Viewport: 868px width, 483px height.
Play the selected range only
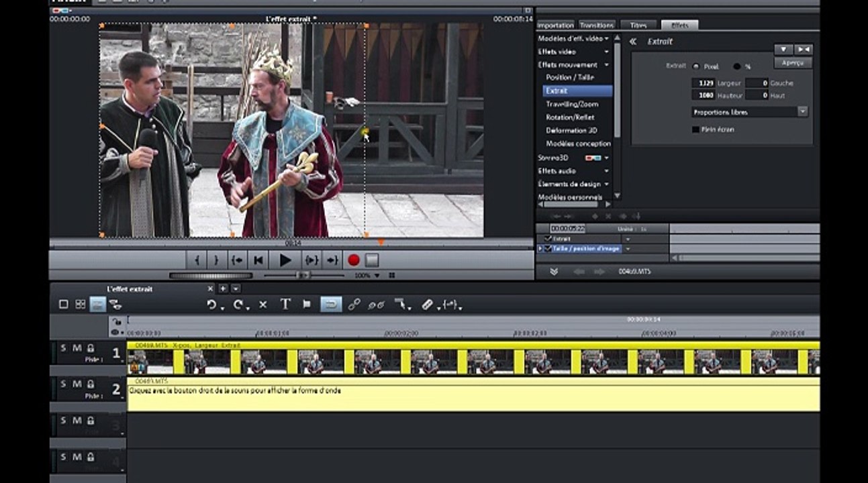pyautogui.click(x=311, y=260)
